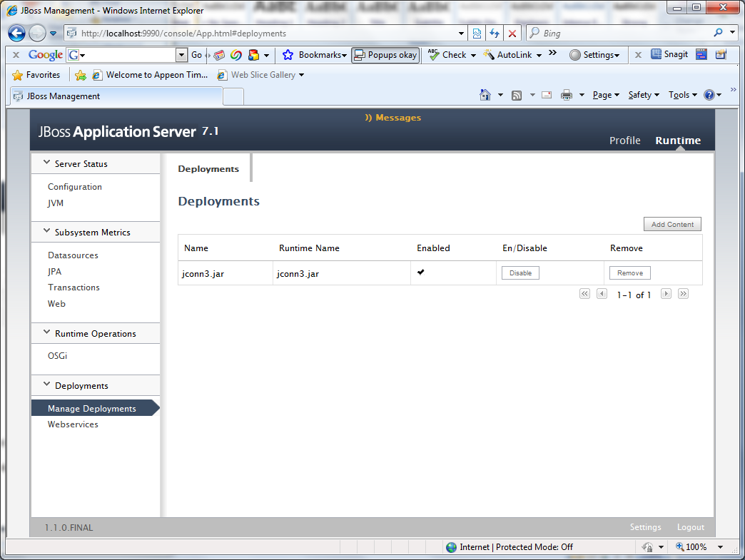Open Transactions metrics
Viewport: 745px width, 560px height.
[x=74, y=287]
